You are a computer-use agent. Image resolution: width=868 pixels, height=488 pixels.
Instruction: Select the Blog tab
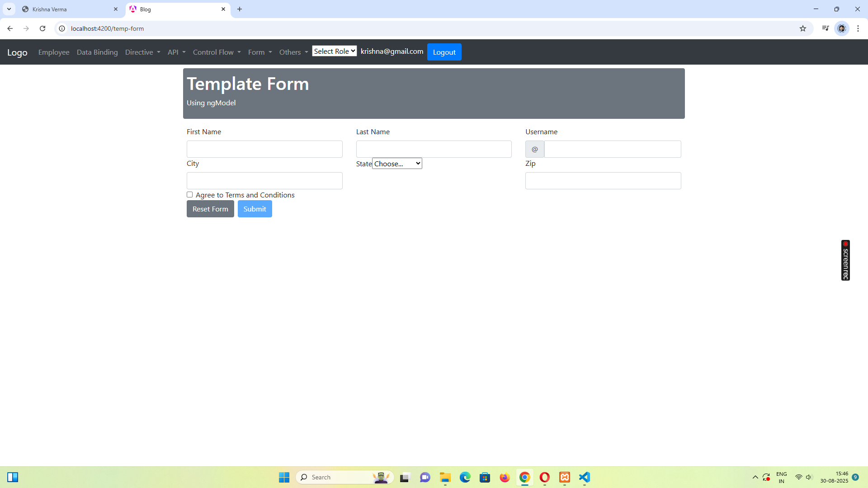tap(178, 9)
